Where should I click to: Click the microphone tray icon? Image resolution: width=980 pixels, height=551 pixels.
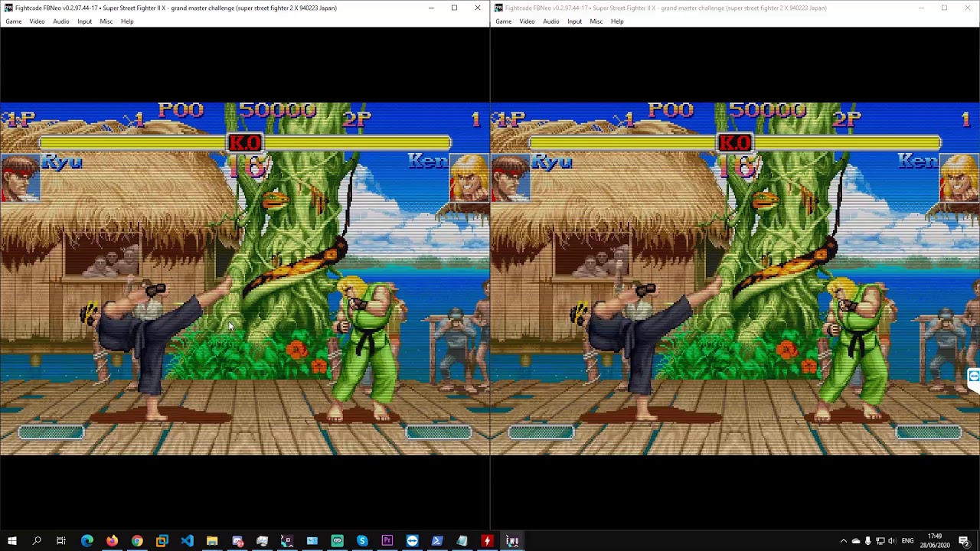pyautogui.click(x=868, y=541)
